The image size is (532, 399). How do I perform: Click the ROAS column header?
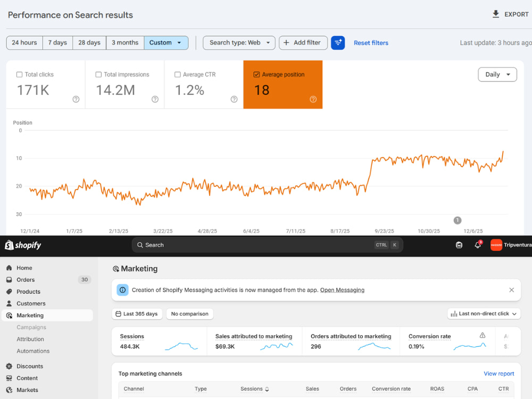[437, 389]
